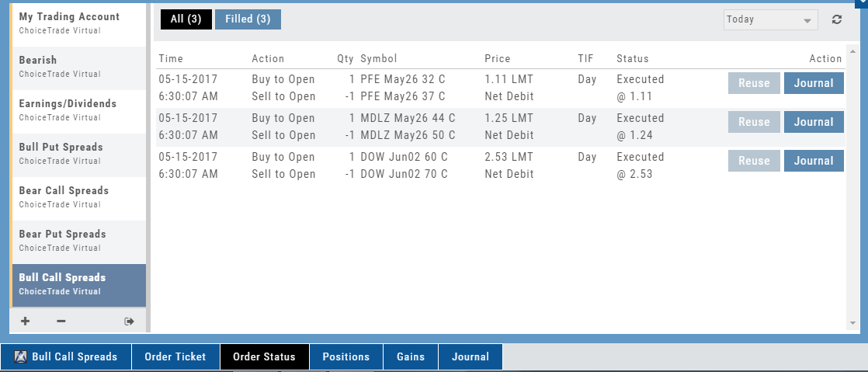Open the Today date range dropdown
This screenshot has height=372, width=868.
(770, 19)
